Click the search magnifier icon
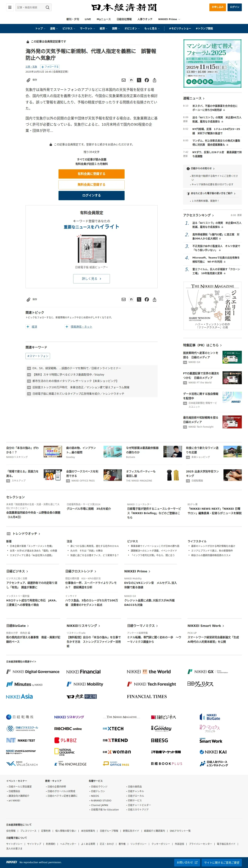Viewport: 248px width, 868px height. coord(48,7)
